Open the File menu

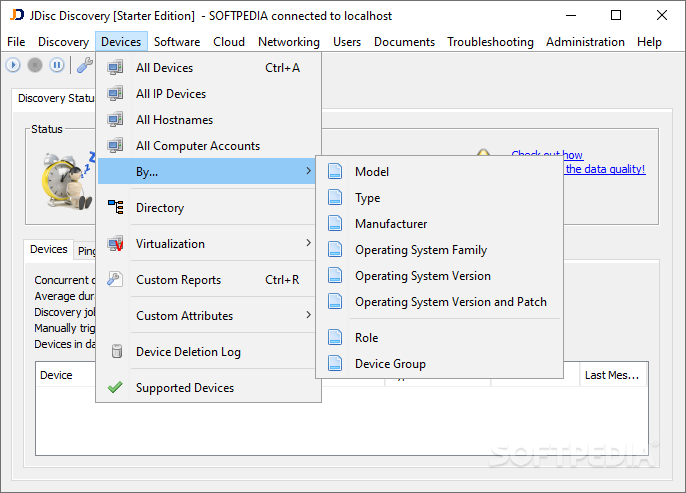(16, 42)
